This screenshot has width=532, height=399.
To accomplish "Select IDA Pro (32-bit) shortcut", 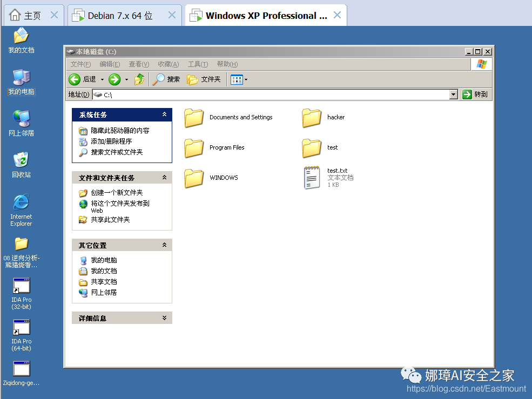I will click(x=21, y=294).
